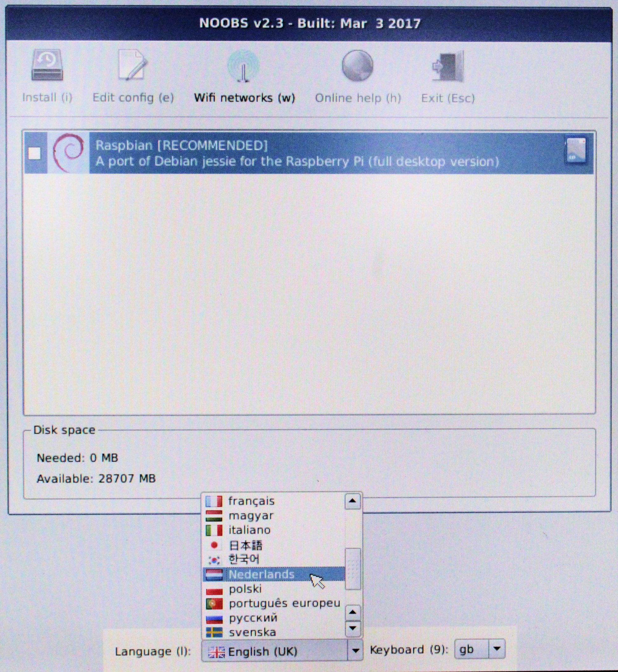Choose français from the language list
618x672 pixels.
[273, 501]
